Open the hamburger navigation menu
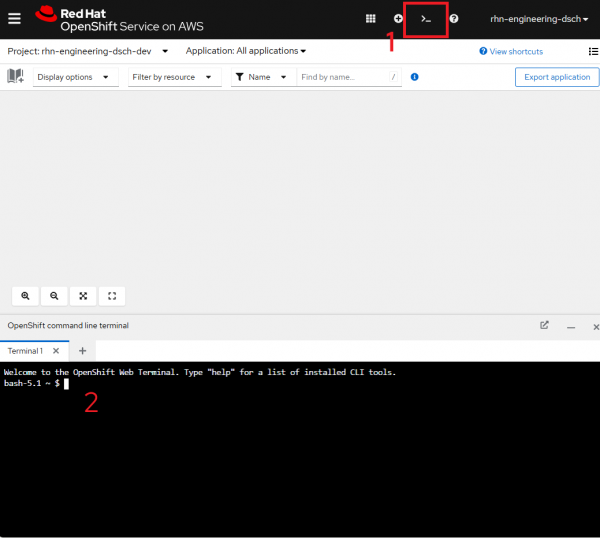This screenshot has width=600, height=538. coord(14,18)
